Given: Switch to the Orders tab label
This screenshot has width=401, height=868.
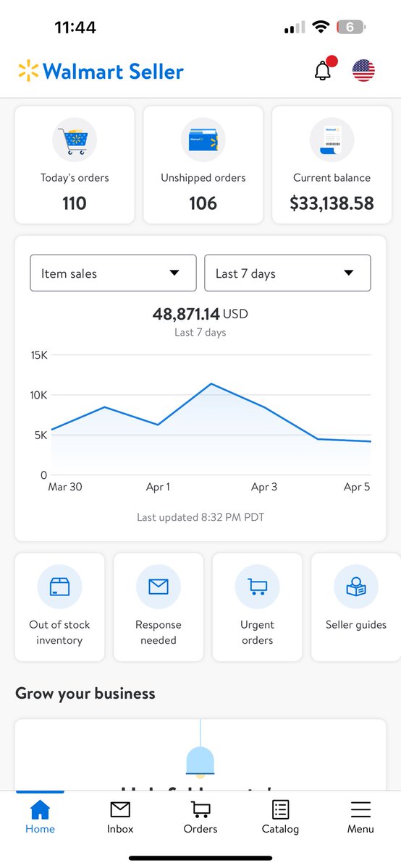Looking at the screenshot, I should click(x=200, y=829).
